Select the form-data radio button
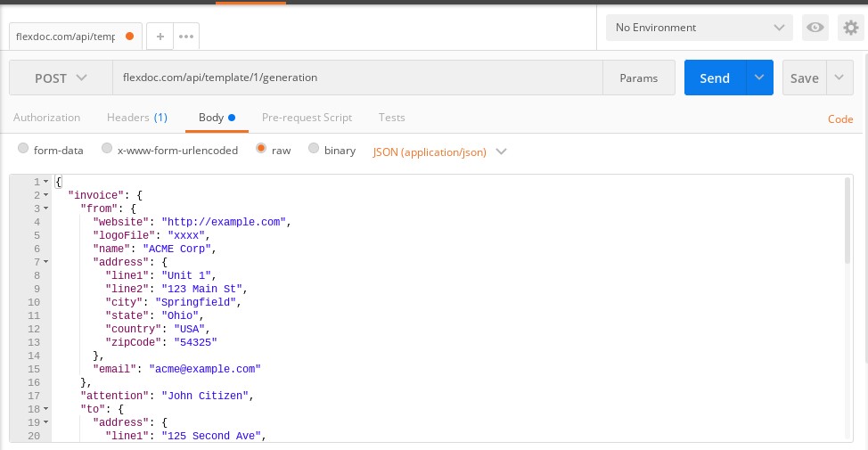Screen dimensions: 868x450 coord(24,150)
